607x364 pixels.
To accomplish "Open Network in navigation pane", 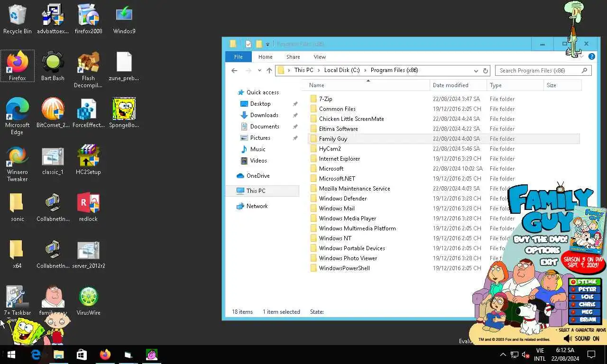I will [257, 206].
